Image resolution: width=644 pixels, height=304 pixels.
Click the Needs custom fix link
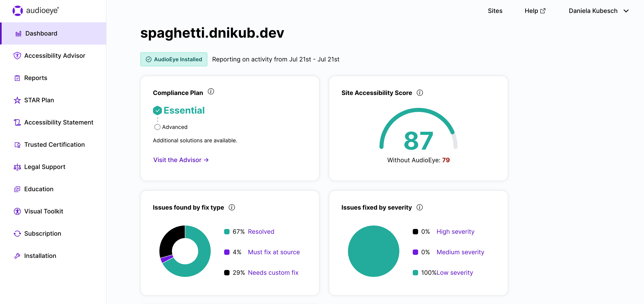click(273, 273)
